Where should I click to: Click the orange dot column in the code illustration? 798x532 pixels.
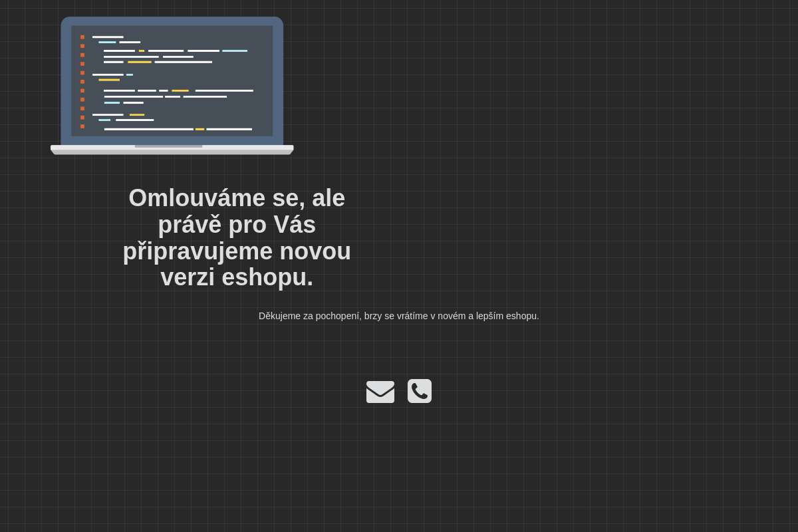click(x=83, y=80)
